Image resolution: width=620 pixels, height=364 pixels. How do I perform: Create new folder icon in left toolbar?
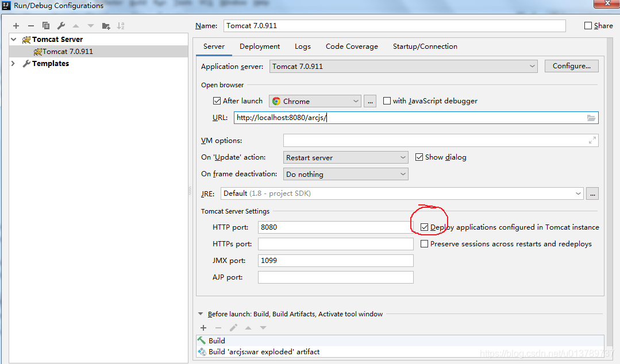tap(106, 26)
